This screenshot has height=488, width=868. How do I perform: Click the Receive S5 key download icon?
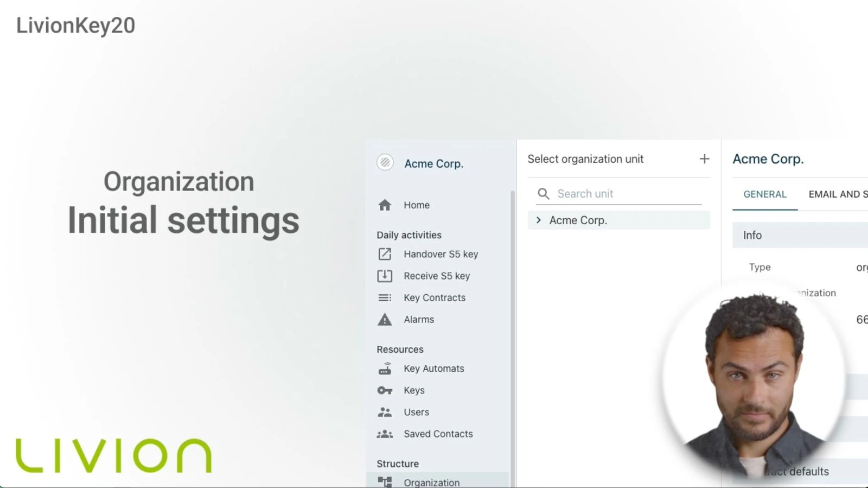(385, 276)
